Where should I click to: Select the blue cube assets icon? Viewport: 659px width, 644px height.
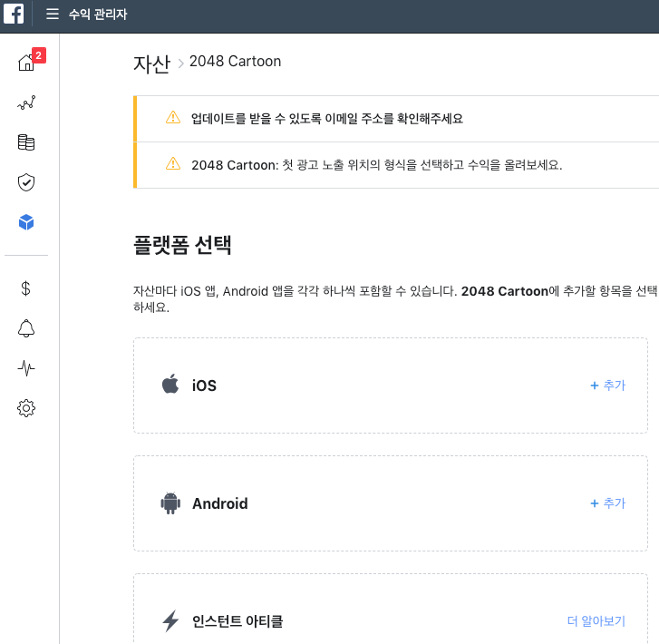click(26, 222)
